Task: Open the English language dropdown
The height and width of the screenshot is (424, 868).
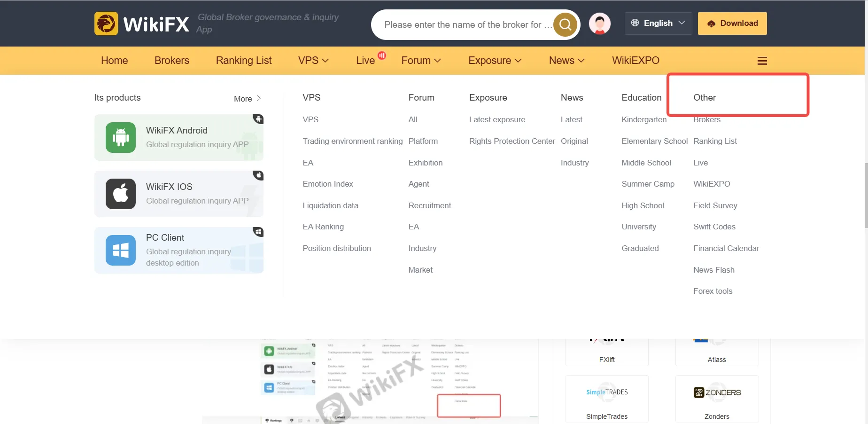Action: point(658,23)
